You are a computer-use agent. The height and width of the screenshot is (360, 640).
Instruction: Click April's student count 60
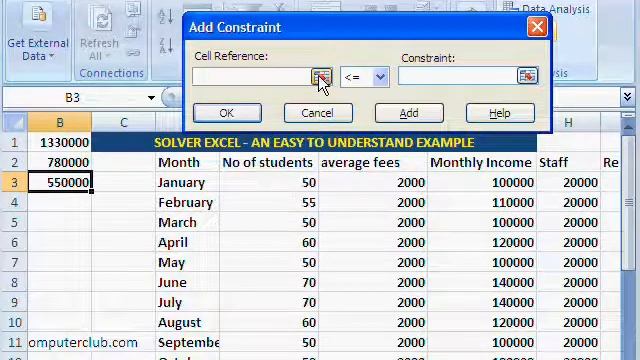click(x=269, y=242)
